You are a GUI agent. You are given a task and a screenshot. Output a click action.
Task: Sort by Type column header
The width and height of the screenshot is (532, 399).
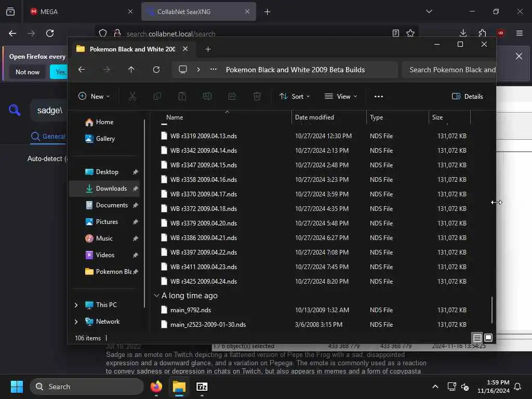pos(397,117)
